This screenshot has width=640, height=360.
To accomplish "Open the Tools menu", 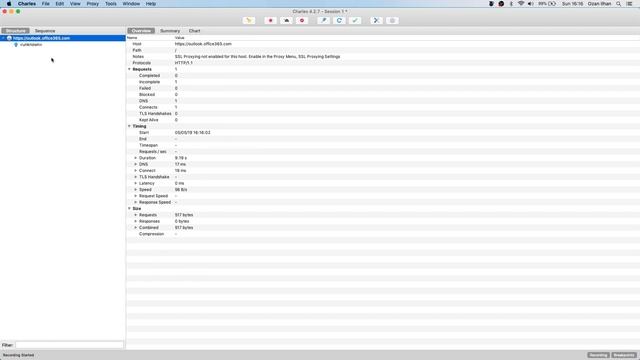I will (x=111, y=4).
